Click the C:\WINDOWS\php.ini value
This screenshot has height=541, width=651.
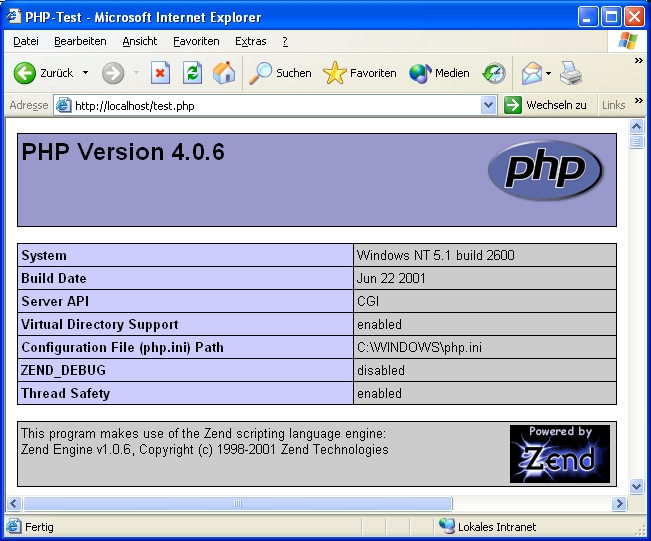[x=419, y=347]
